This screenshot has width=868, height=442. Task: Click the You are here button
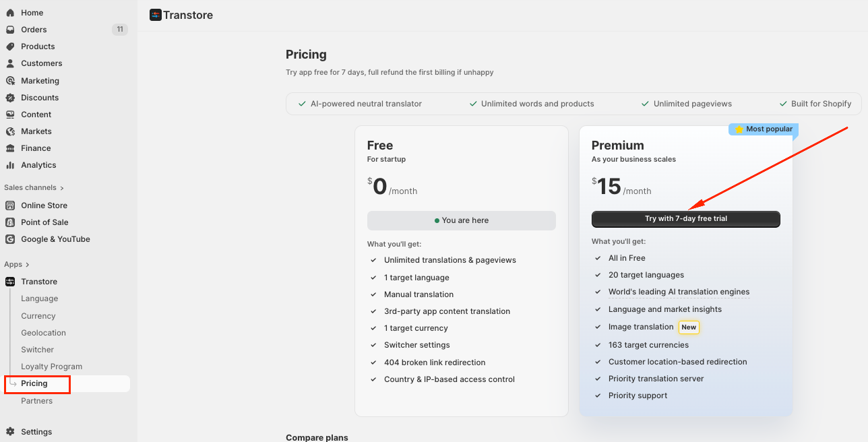(462, 220)
